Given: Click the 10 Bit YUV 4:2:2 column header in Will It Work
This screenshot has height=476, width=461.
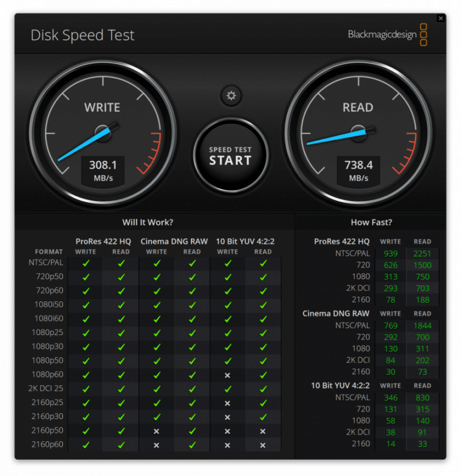Looking at the screenshot, I should point(246,242).
